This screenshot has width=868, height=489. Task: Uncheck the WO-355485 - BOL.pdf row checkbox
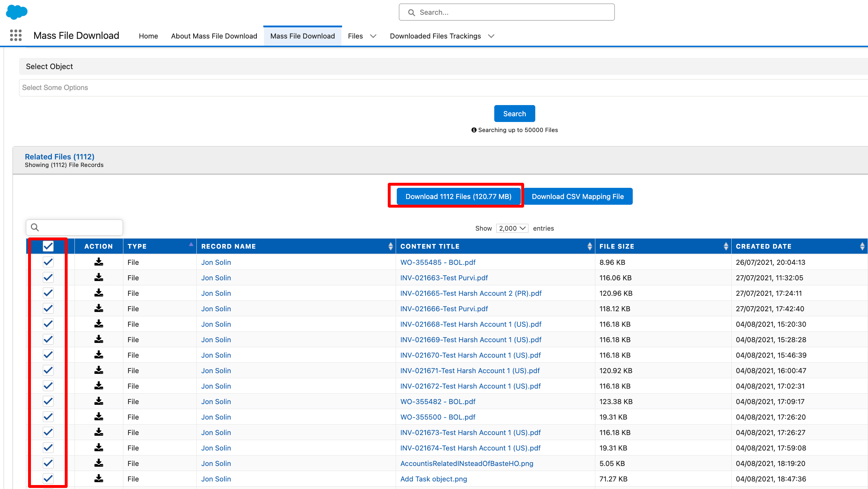(48, 262)
